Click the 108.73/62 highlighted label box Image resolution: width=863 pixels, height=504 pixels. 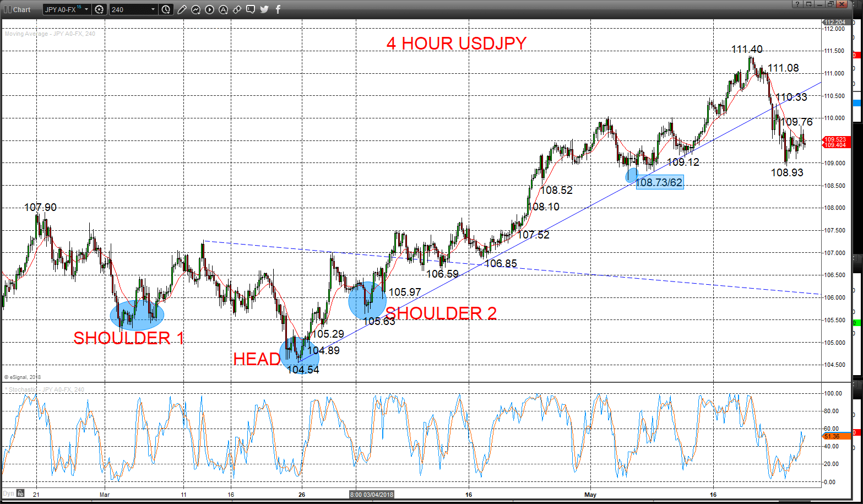tap(659, 182)
